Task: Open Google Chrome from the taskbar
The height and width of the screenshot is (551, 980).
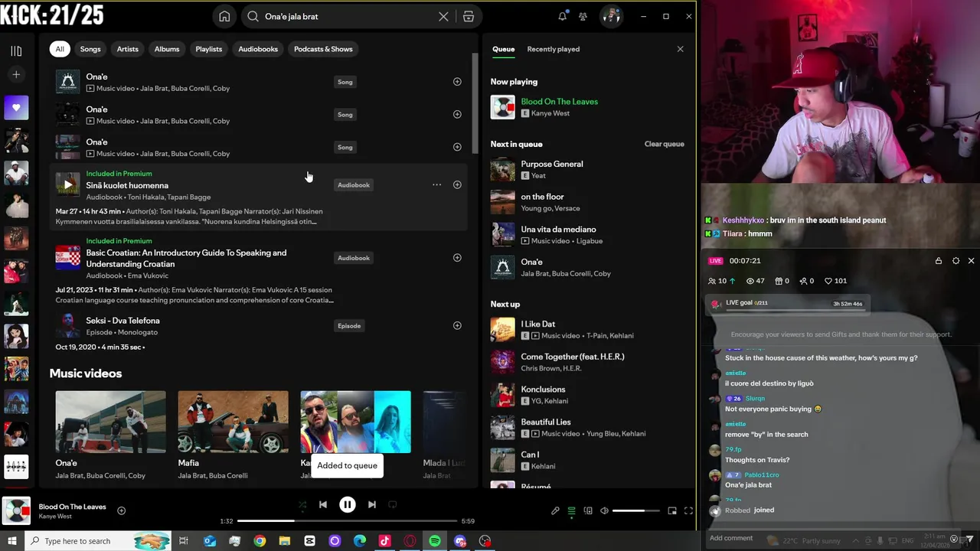Action: point(260,541)
